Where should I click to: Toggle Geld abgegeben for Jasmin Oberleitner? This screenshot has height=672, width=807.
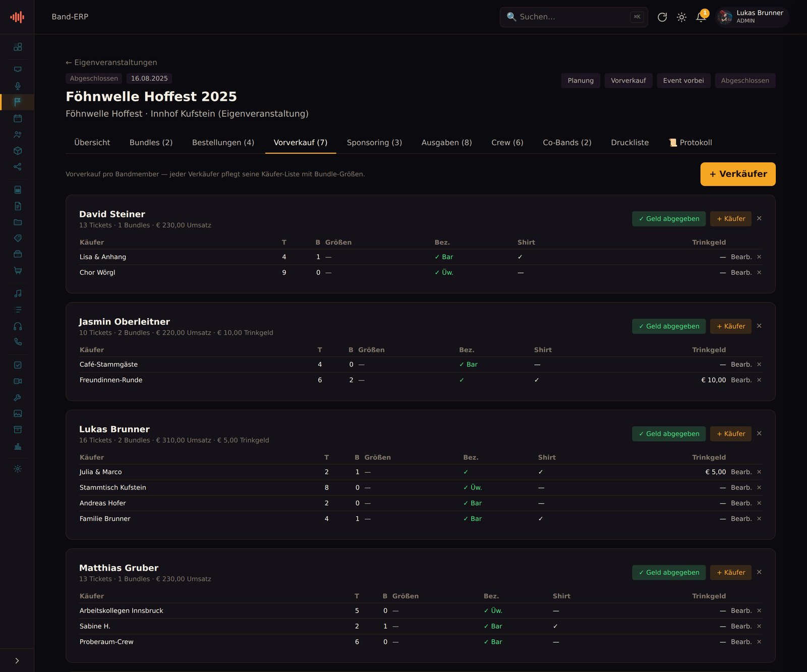(669, 326)
